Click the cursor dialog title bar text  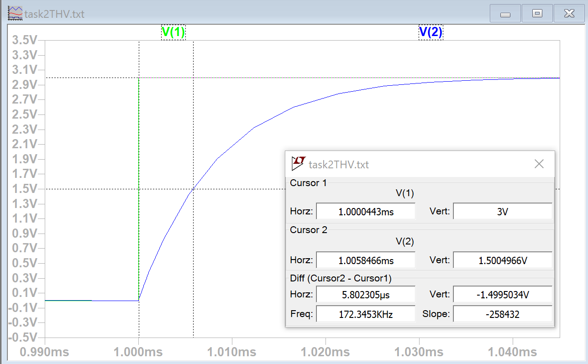coord(339,164)
